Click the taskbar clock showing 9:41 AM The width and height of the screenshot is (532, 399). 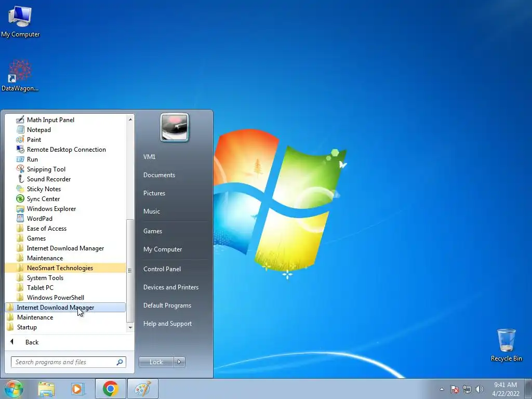(506, 389)
